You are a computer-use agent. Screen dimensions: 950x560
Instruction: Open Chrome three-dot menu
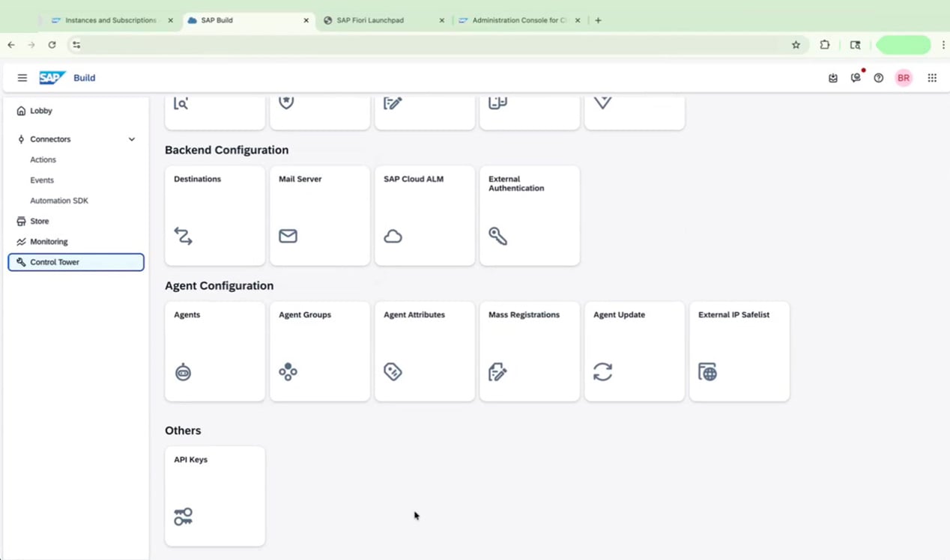pos(943,45)
